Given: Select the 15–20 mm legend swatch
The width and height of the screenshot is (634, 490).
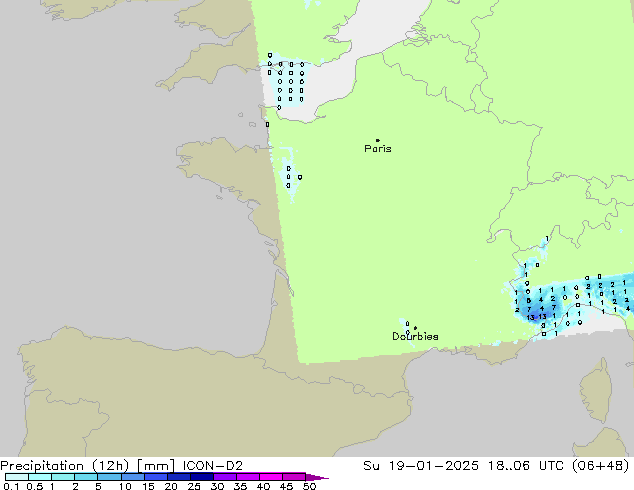Looking at the screenshot, I should 155,477.
